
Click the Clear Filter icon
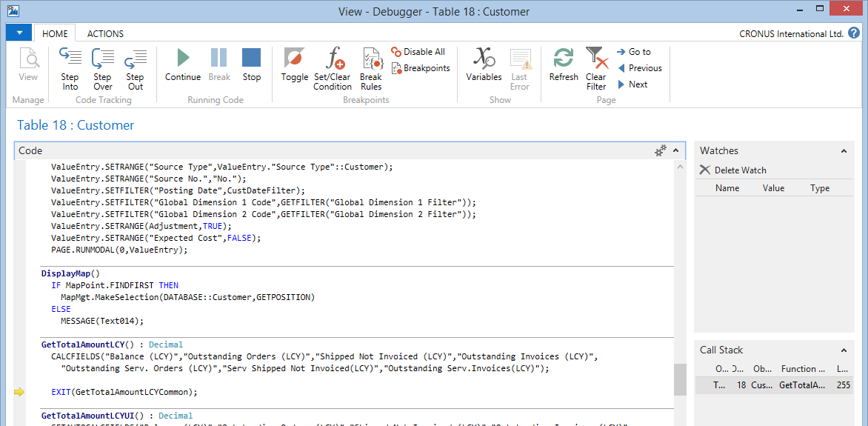tap(596, 67)
